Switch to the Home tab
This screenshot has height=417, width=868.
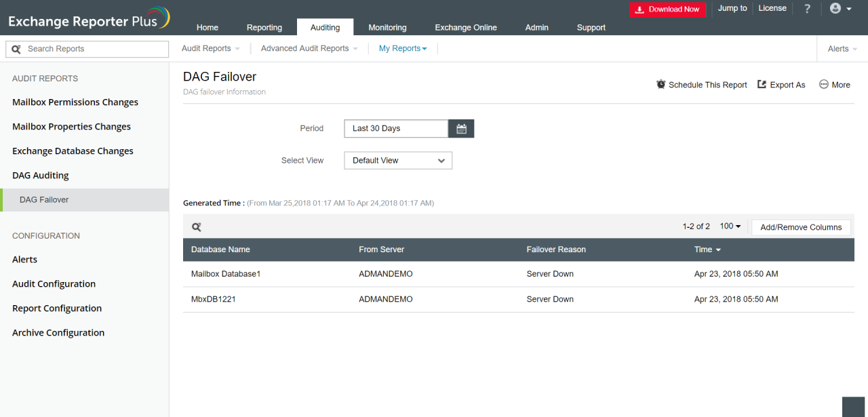208,28
